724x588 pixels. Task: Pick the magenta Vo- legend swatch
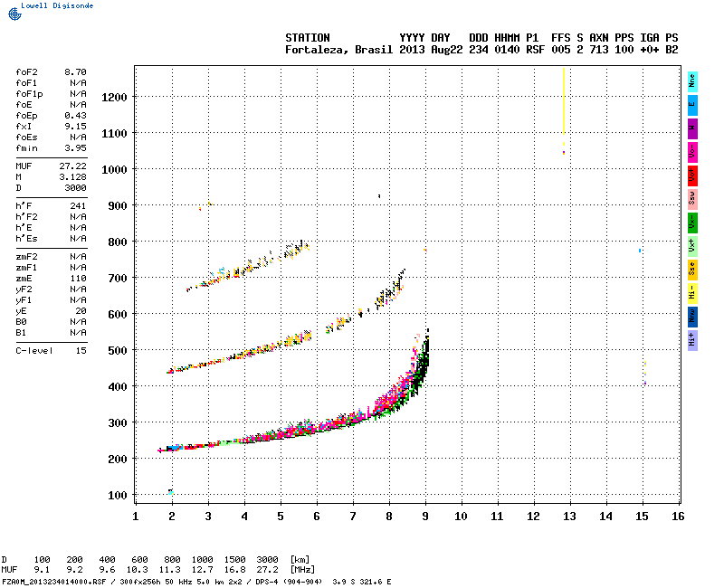pos(692,152)
